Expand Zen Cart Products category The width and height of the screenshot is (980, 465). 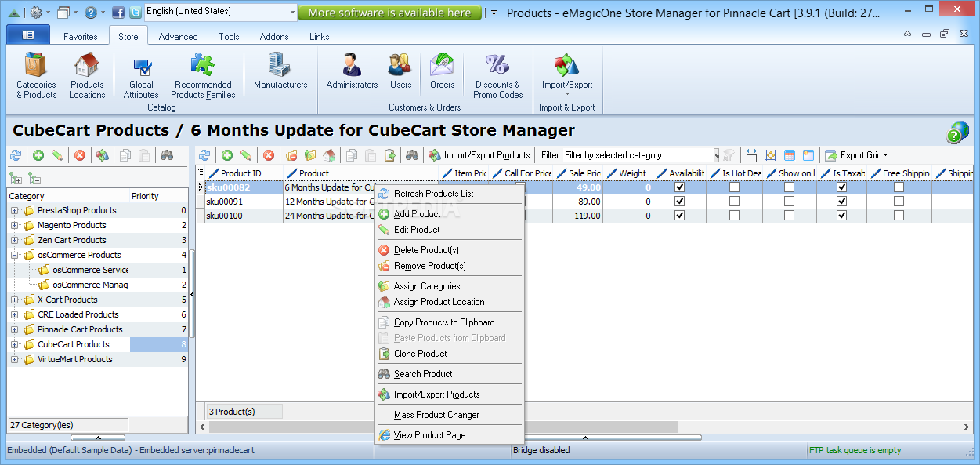pos(14,240)
